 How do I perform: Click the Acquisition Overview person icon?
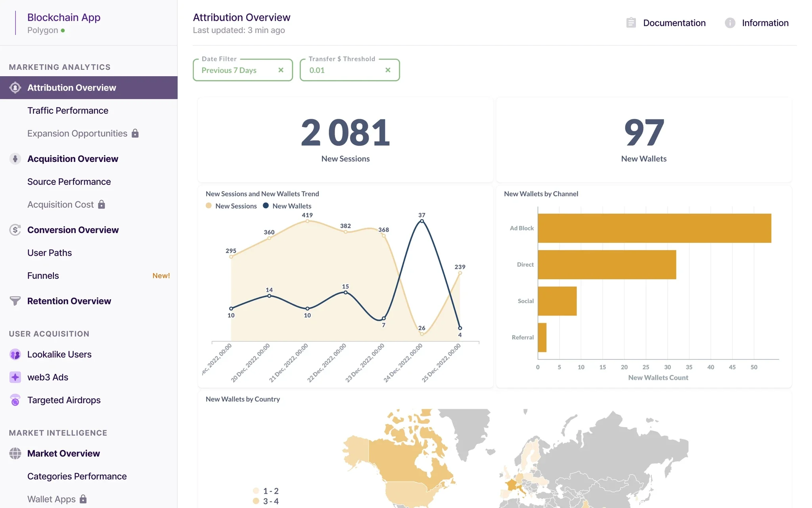[x=15, y=159]
